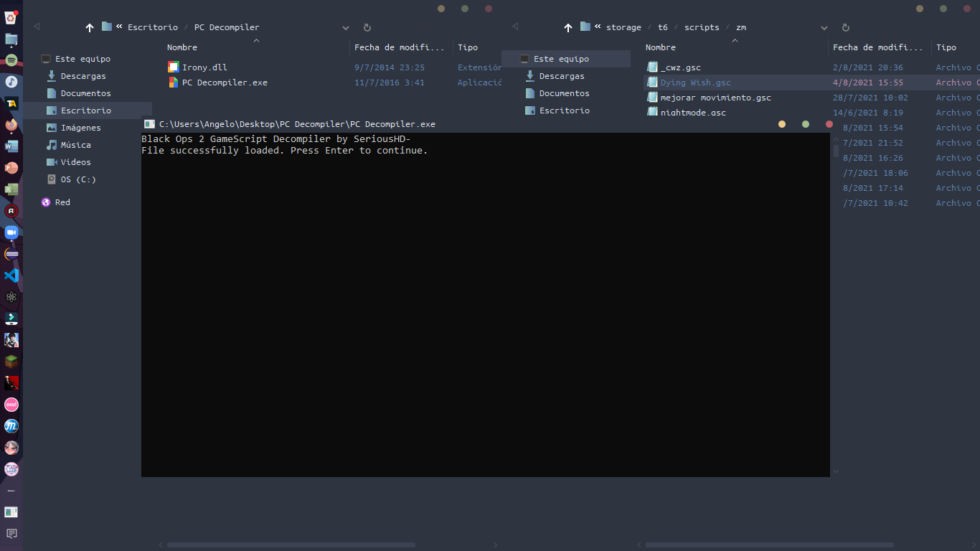Select the _cwz.gsc file
The width and height of the screenshot is (980, 551).
click(681, 67)
